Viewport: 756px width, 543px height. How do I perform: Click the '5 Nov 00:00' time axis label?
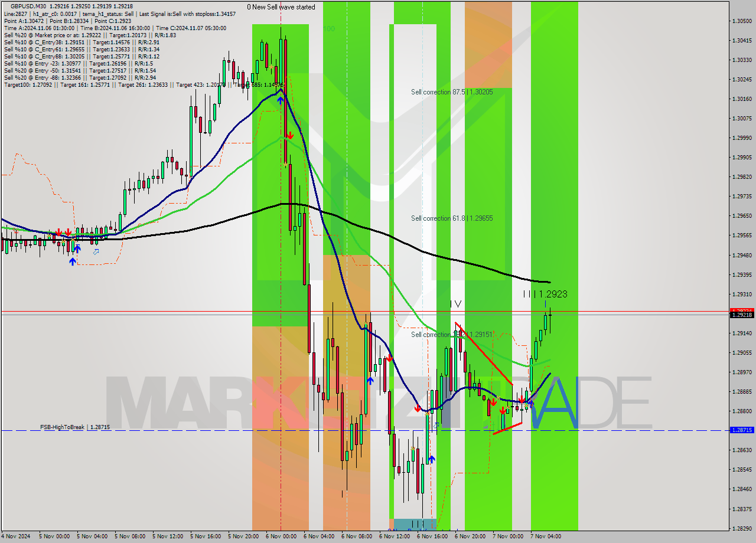[x=54, y=537]
